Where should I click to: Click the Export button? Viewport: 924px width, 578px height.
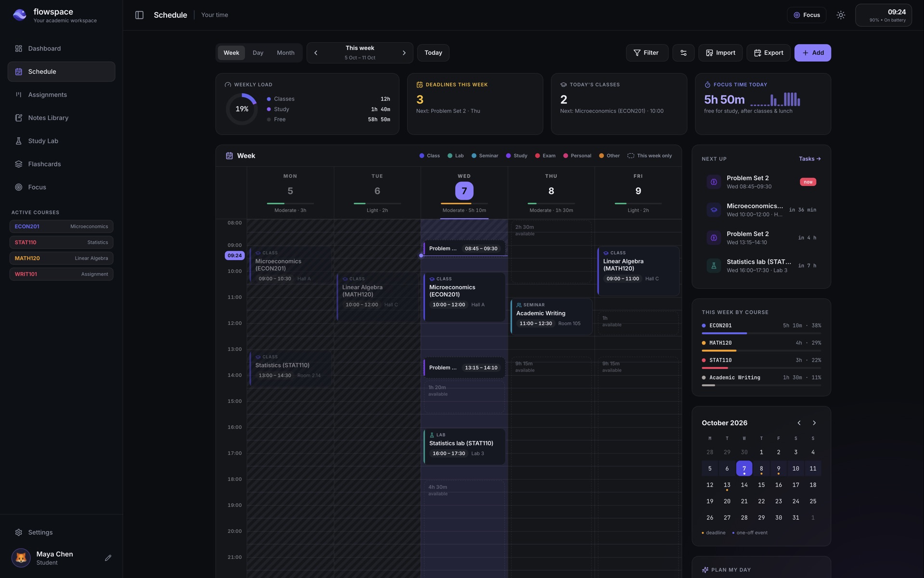[768, 53]
